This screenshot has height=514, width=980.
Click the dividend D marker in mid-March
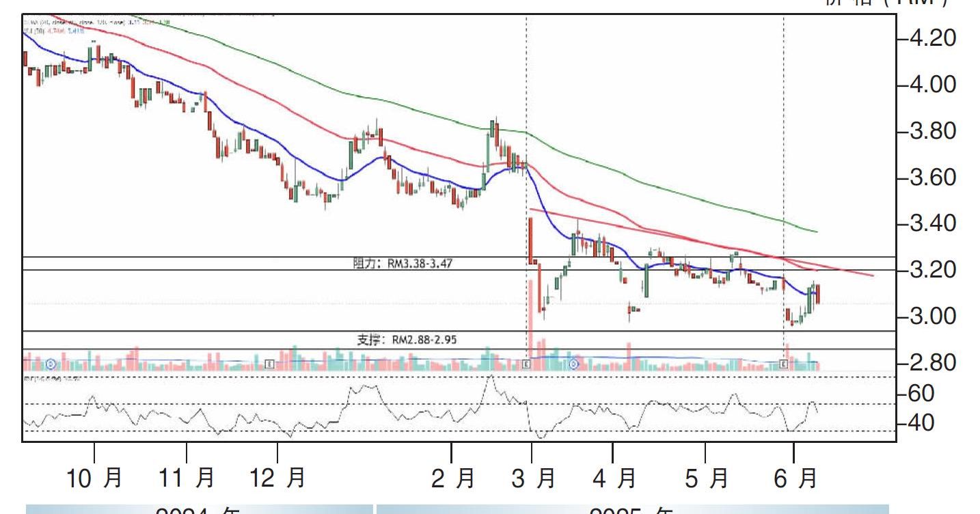coord(574,365)
